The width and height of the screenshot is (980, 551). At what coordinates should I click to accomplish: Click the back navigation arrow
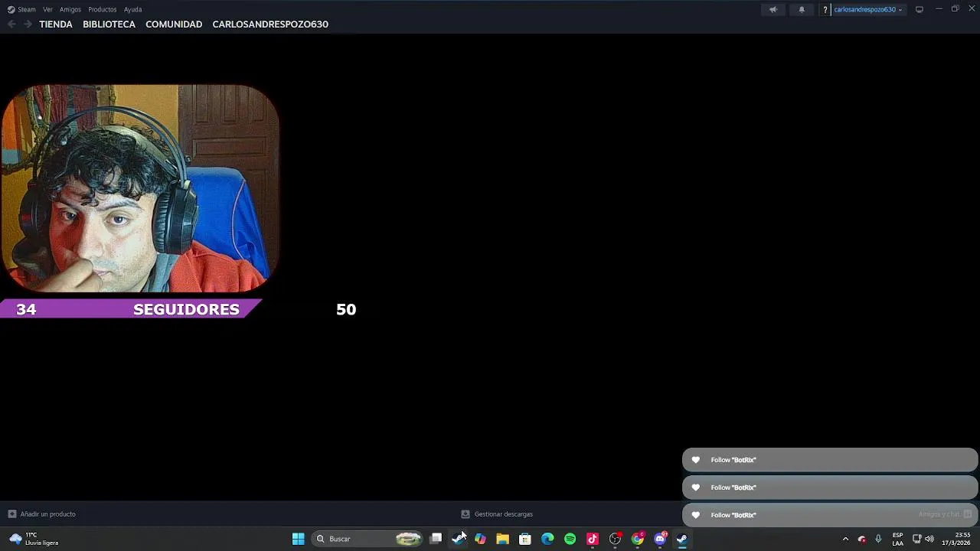click(x=11, y=24)
